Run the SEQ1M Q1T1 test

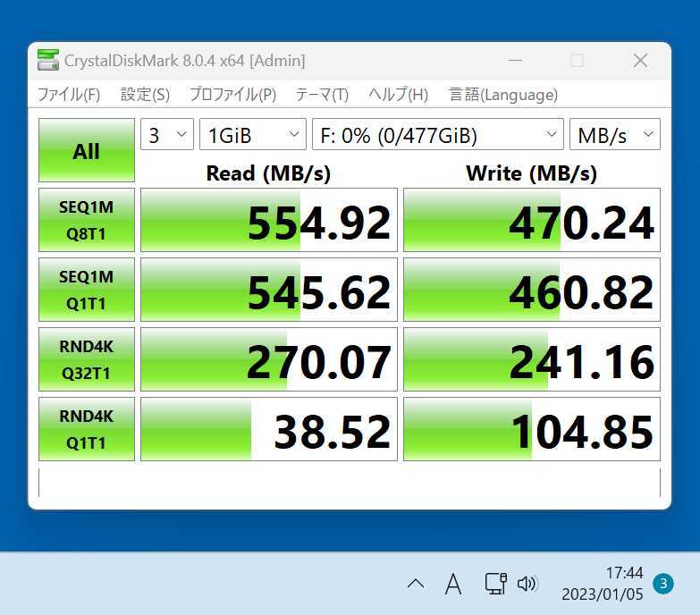point(87,290)
